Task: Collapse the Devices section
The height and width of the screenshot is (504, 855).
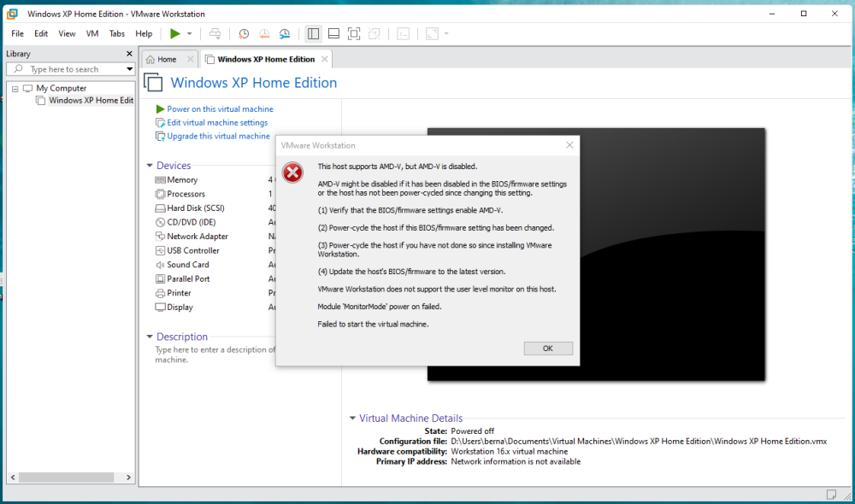Action: (x=150, y=166)
